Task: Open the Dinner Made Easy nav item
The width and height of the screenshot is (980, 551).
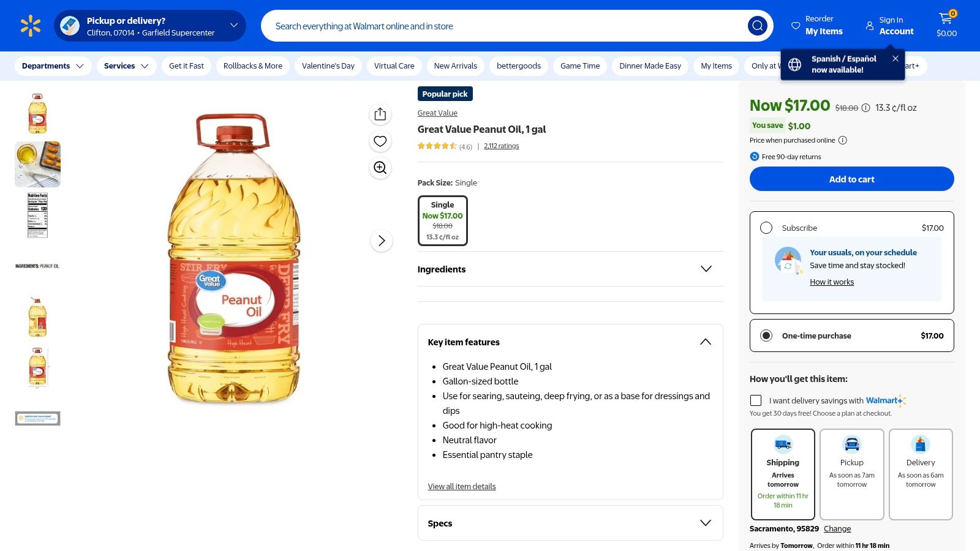Action: coord(649,66)
